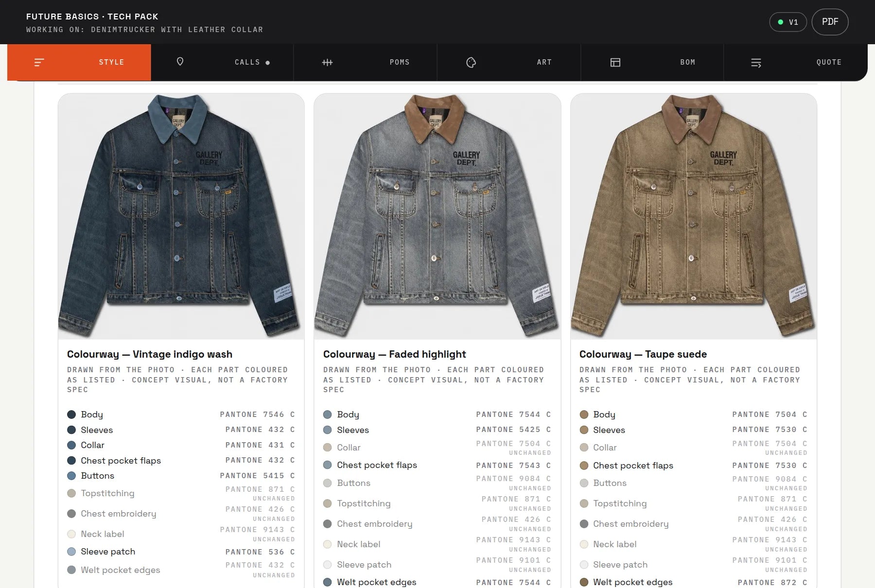Click 'Sleeve patch' row in Faded highlight

click(x=437, y=565)
